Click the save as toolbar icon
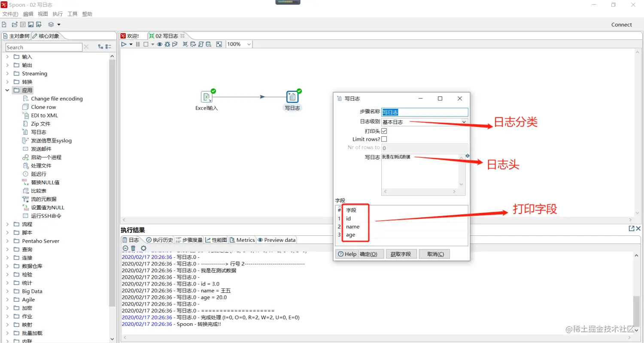This screenshot has width=644, height=343. pos(39,25)
